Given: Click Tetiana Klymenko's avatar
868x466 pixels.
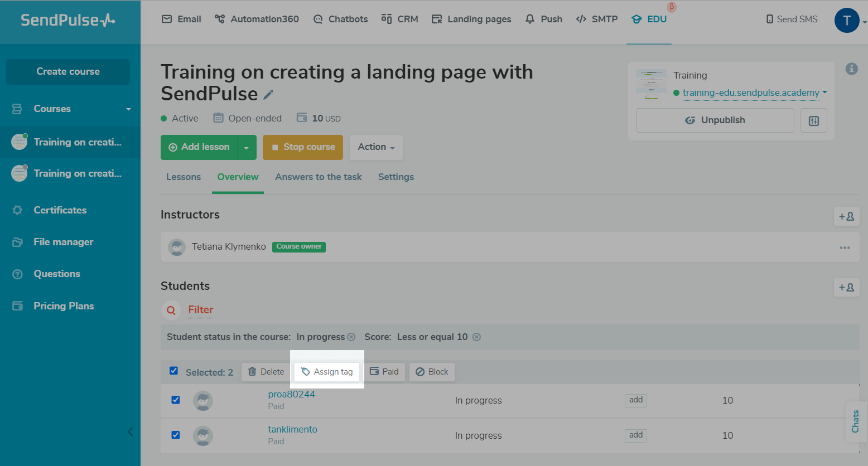Looking at the screenshot, I should [177, 247].
